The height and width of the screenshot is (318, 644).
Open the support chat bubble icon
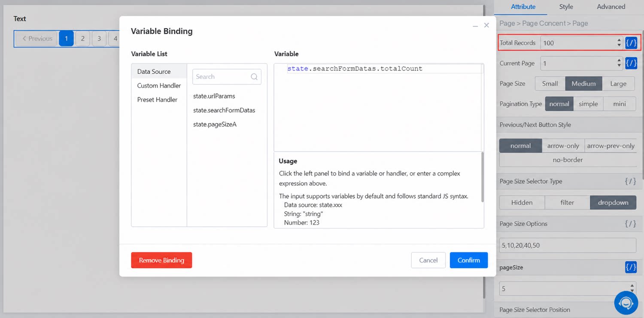pyautogui.click(x=626, y=303)
